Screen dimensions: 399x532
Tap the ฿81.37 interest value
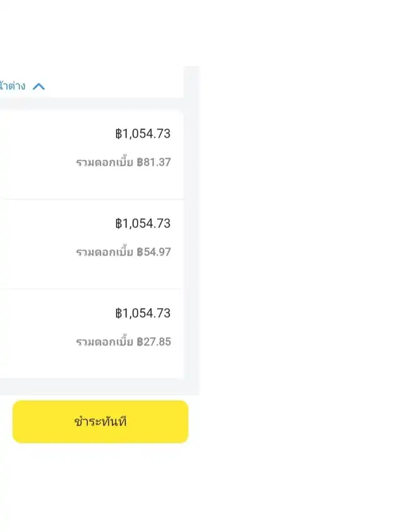pyautogui.click(x=154, y=162)
